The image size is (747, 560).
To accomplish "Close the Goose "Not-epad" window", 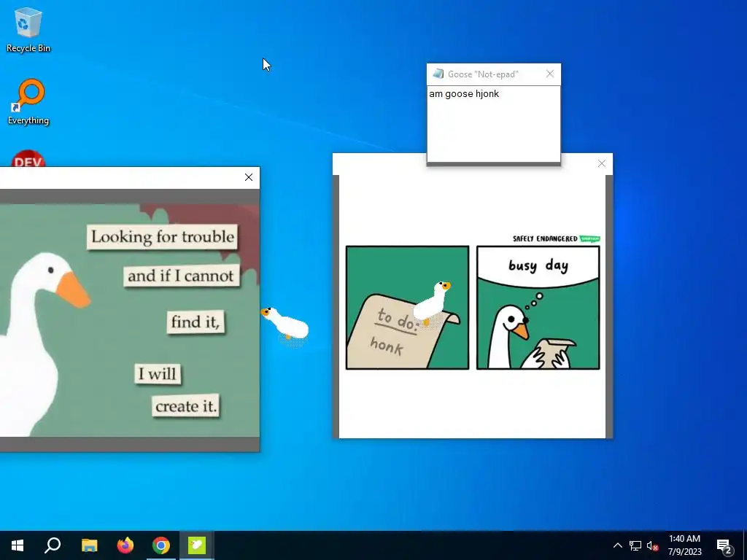I will (550, 74).
